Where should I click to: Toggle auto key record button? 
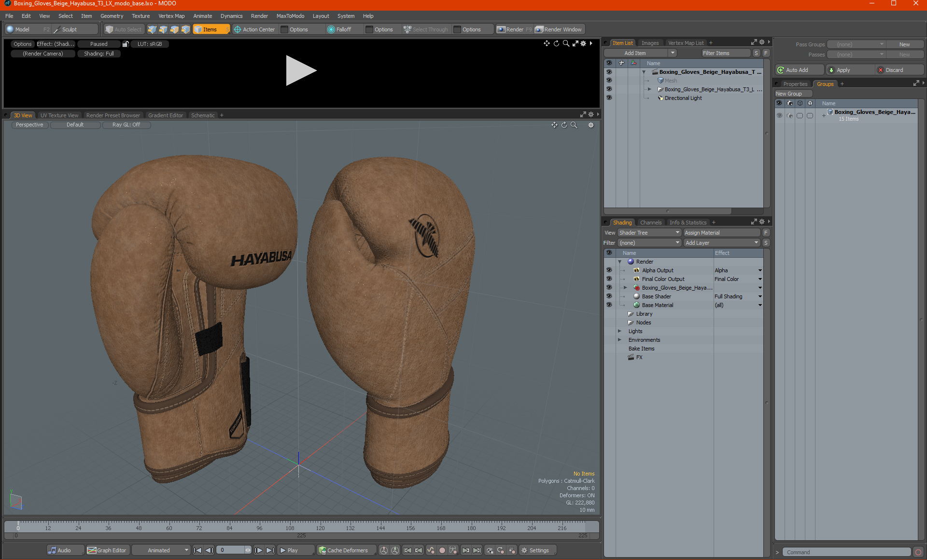pos(442,550)
